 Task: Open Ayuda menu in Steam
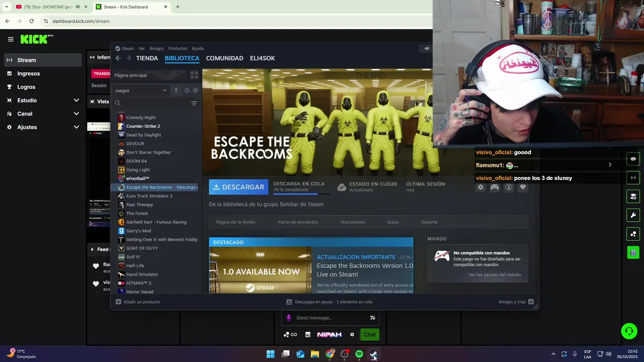198,49
